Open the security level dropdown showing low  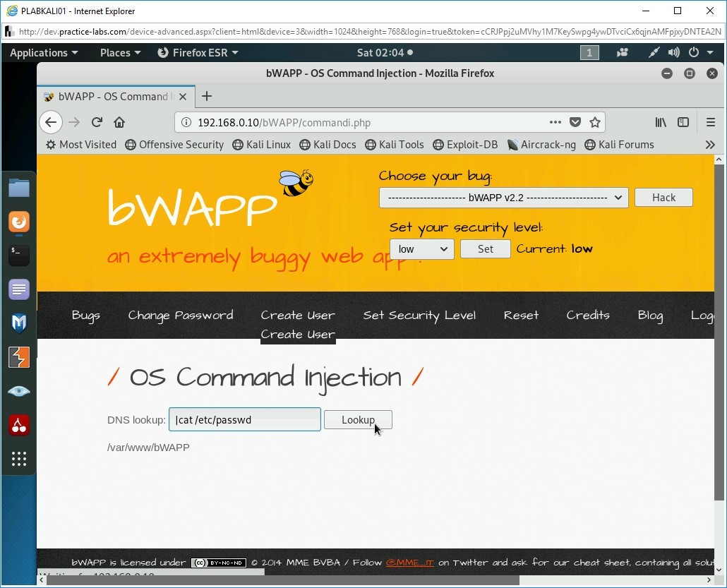421,248
